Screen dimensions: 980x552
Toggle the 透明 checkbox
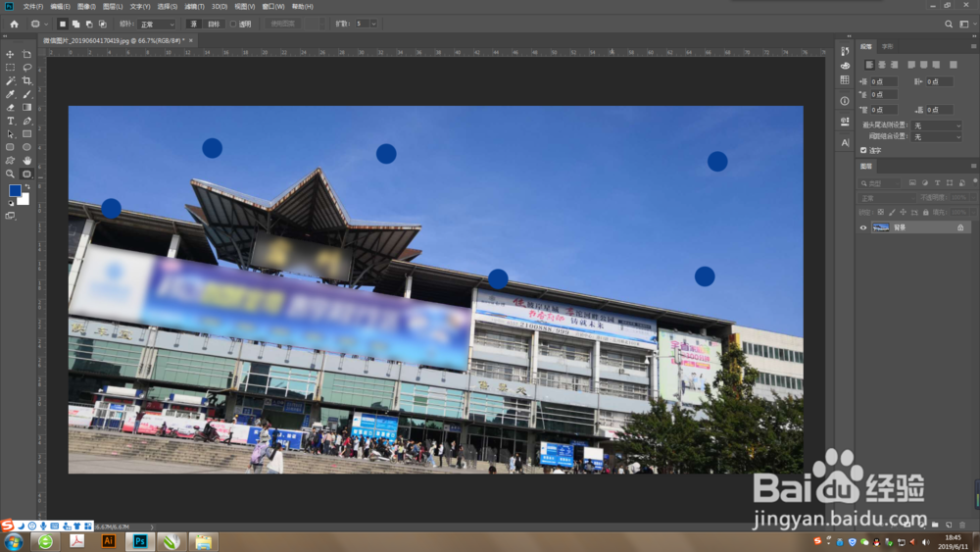point(233,25)
